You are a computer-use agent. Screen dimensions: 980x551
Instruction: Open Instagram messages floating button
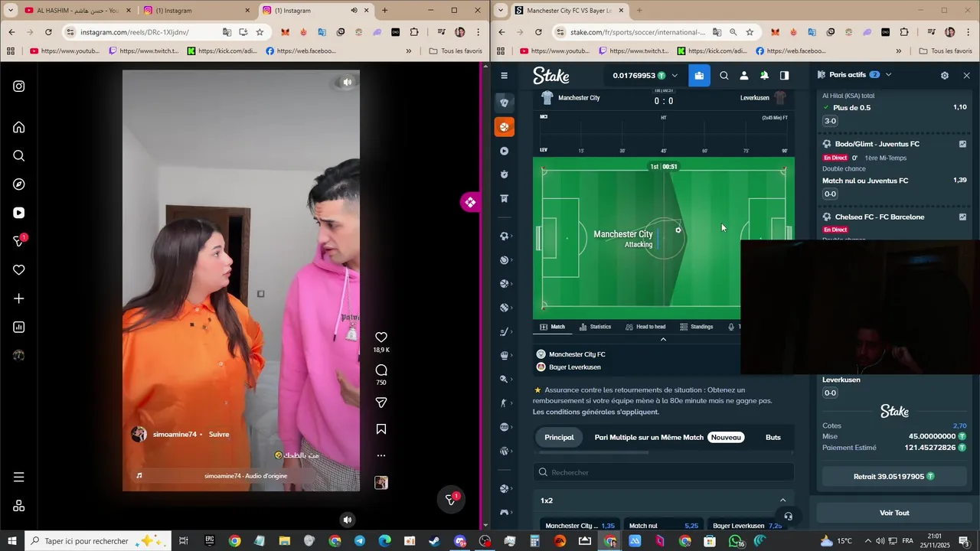(x=450, y=500)
